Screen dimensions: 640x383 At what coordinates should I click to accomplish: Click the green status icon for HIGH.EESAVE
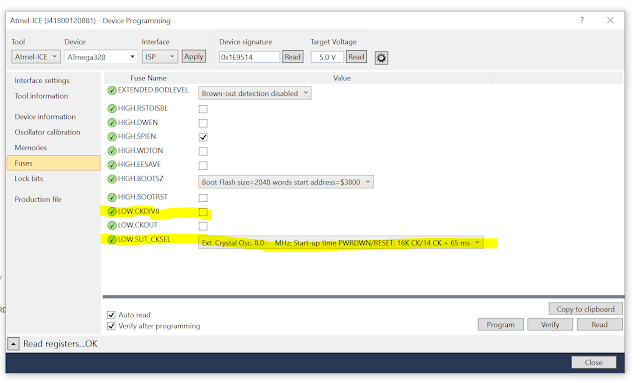112,165
